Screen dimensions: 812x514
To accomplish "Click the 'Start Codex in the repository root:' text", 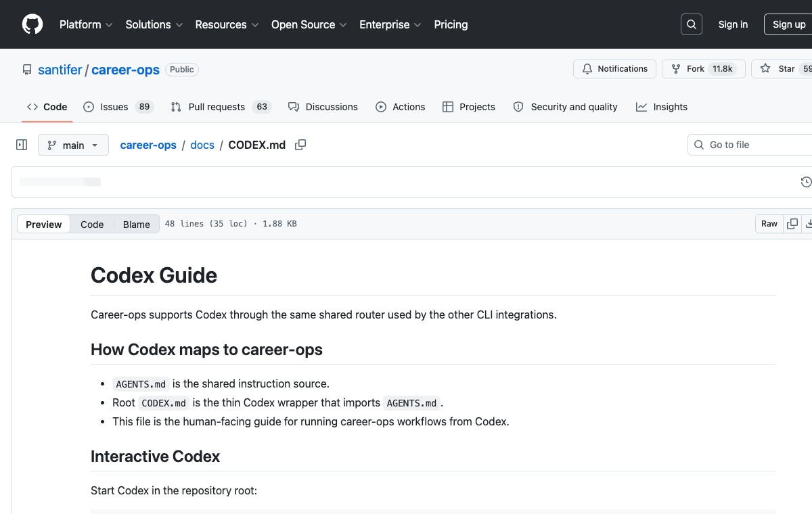I will coord(174,490).
